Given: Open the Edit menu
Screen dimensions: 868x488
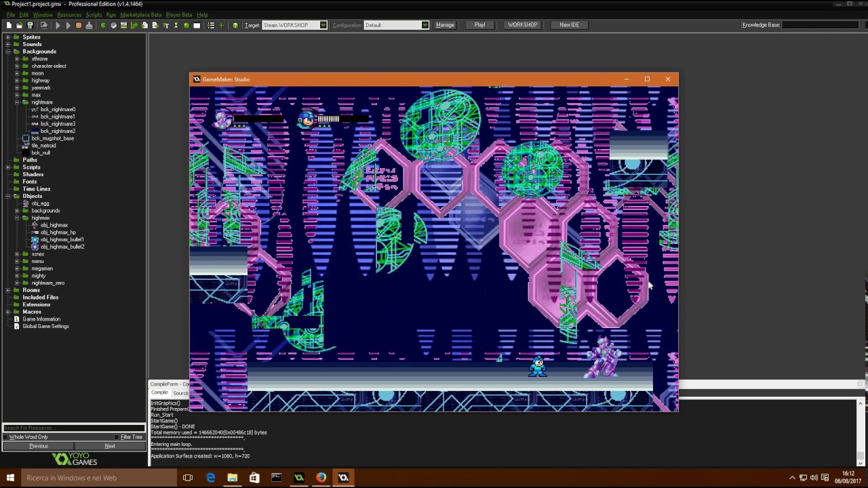Looking at the screenshot, I should pyautogui.click(x=24, y=15).
